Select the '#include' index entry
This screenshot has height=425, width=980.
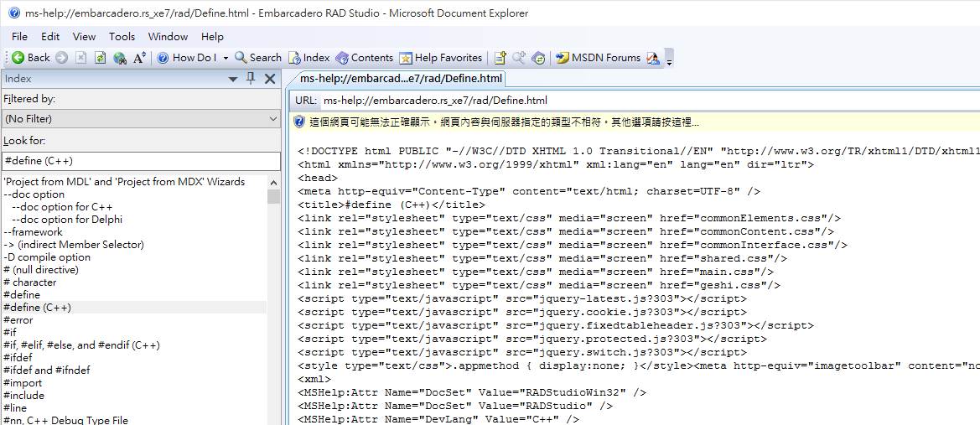pyautogui.click(x=23, y=395)
